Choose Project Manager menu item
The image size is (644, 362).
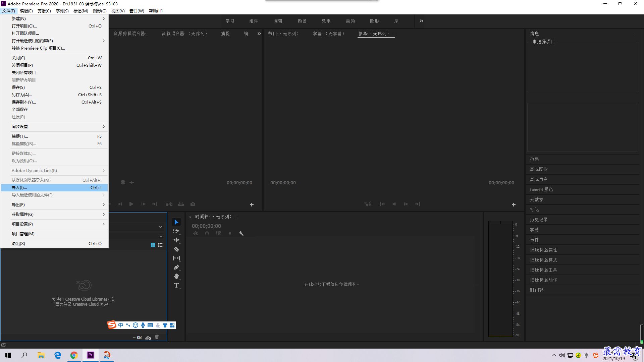coord(54,234)
